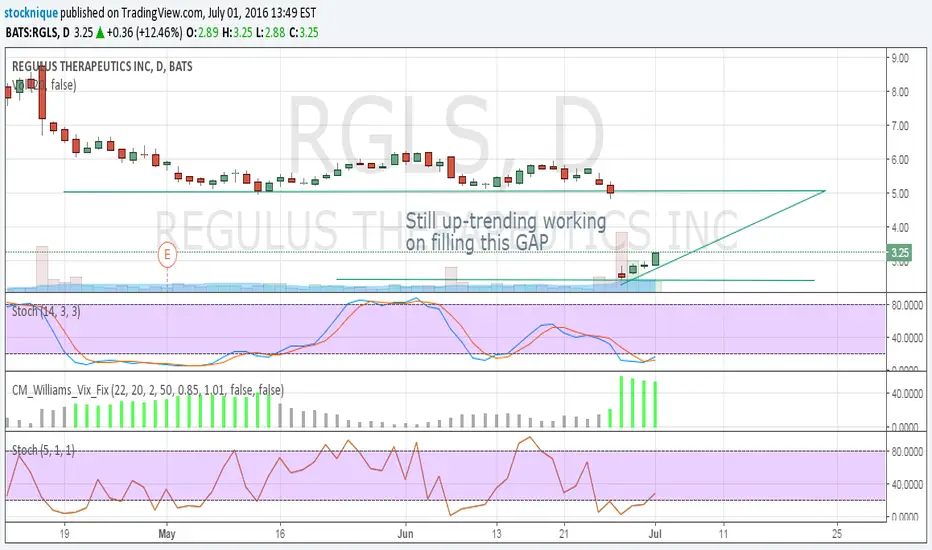
Task: Click the H:3.25 high value
Action: [x=237, y=33]
